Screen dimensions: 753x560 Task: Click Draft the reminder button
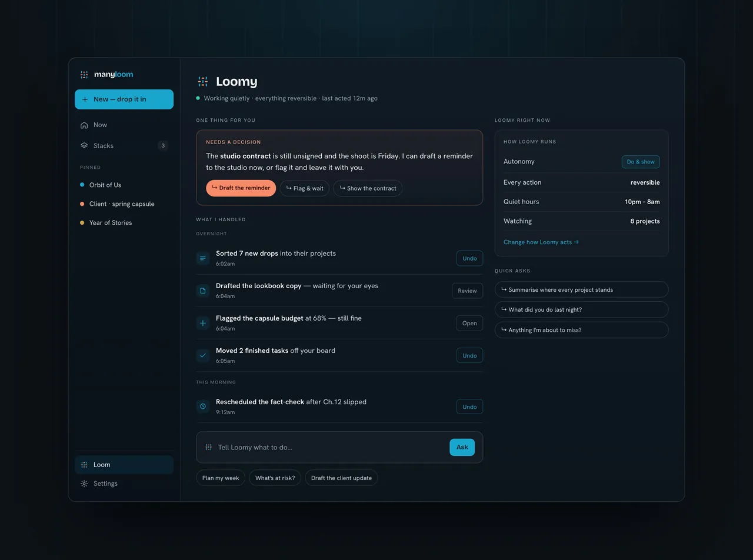point(241,188)
